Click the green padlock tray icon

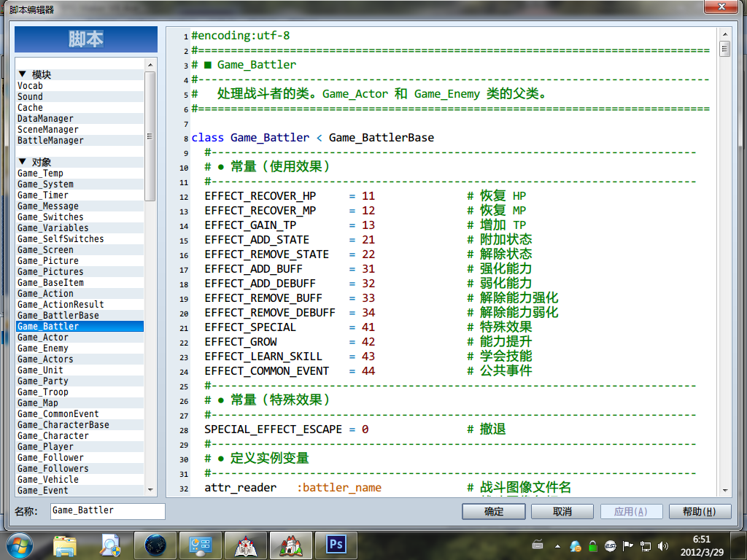(592, 546)
